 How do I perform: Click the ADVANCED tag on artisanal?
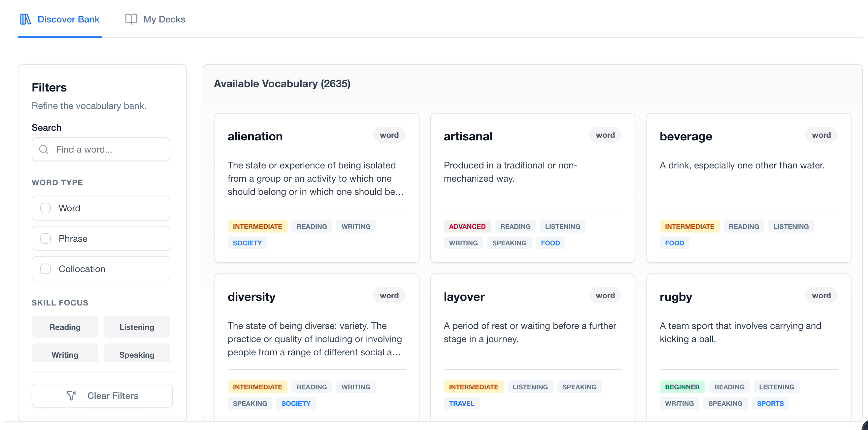click(467, 226)
